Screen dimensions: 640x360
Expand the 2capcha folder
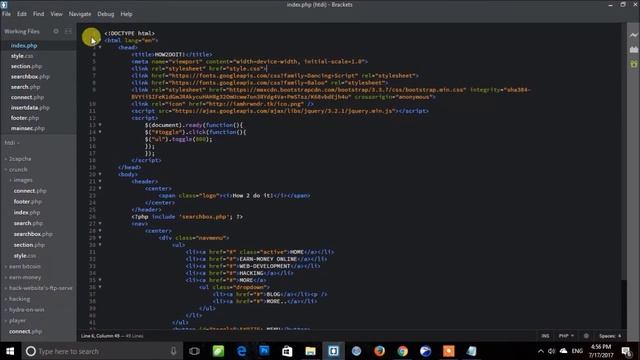(20, 159)
